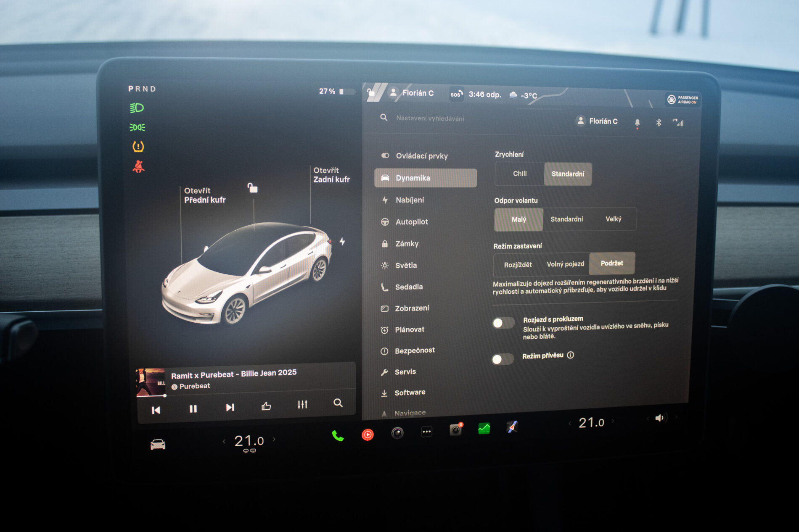The image size is (799, 532).
Task: Open the audio equalizer icon
Action: [x=302, y=404]
